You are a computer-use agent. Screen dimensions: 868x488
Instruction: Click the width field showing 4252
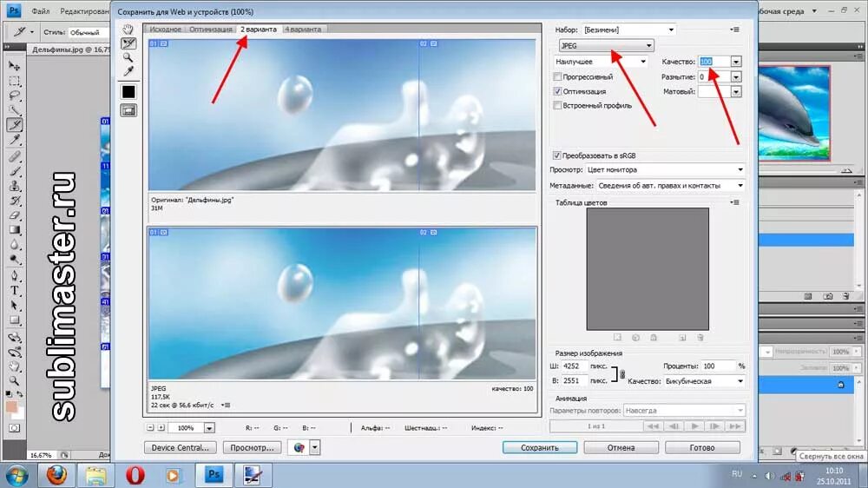pyautogui.click(x=574, y=366)
